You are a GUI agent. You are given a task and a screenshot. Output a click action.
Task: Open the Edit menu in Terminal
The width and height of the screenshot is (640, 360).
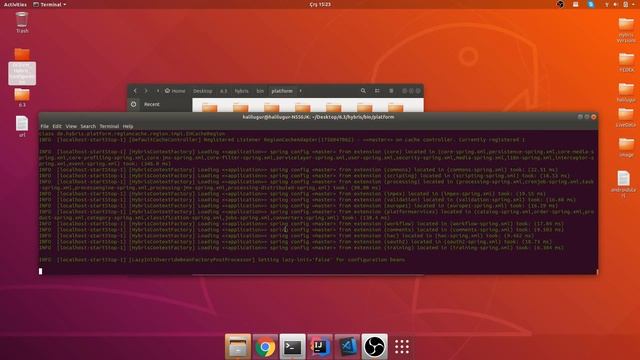(57, 127)
